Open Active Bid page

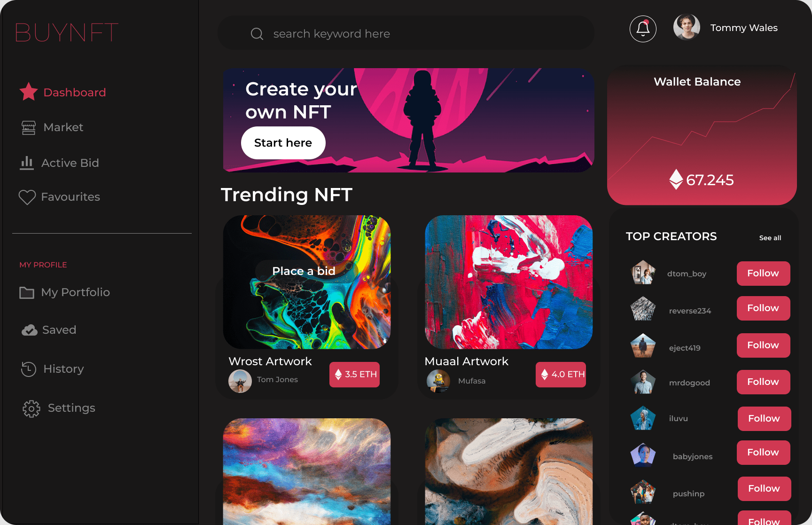tap(60, 163)
